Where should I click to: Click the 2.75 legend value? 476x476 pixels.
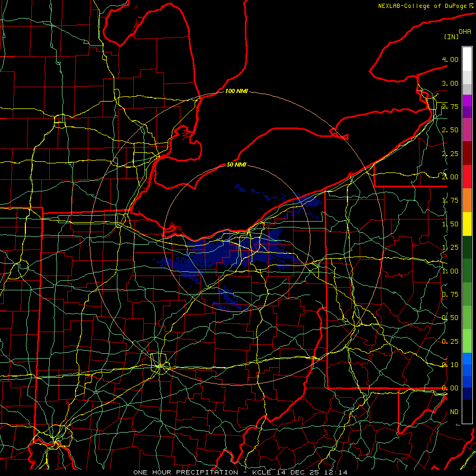click(x=450, y=106)
